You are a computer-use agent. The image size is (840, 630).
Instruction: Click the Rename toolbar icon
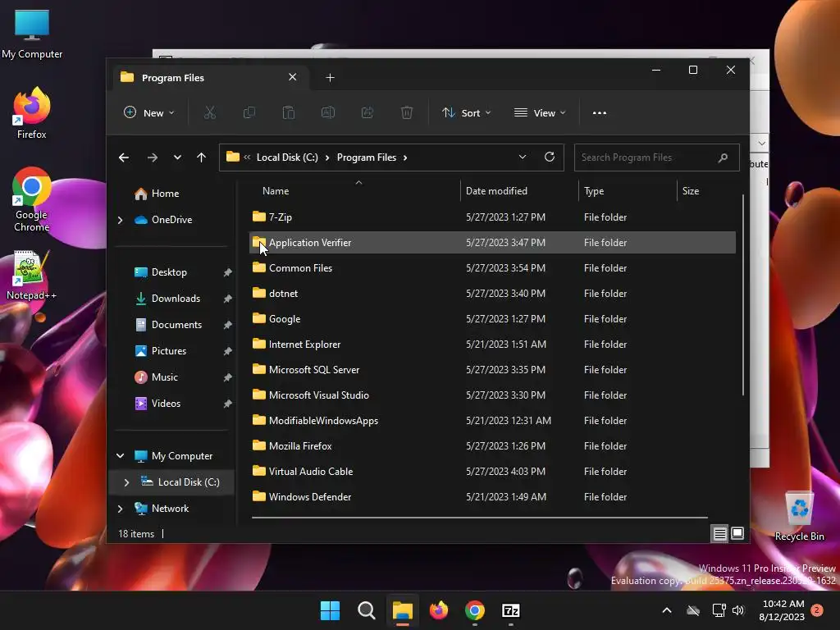[x=328, y=112]
